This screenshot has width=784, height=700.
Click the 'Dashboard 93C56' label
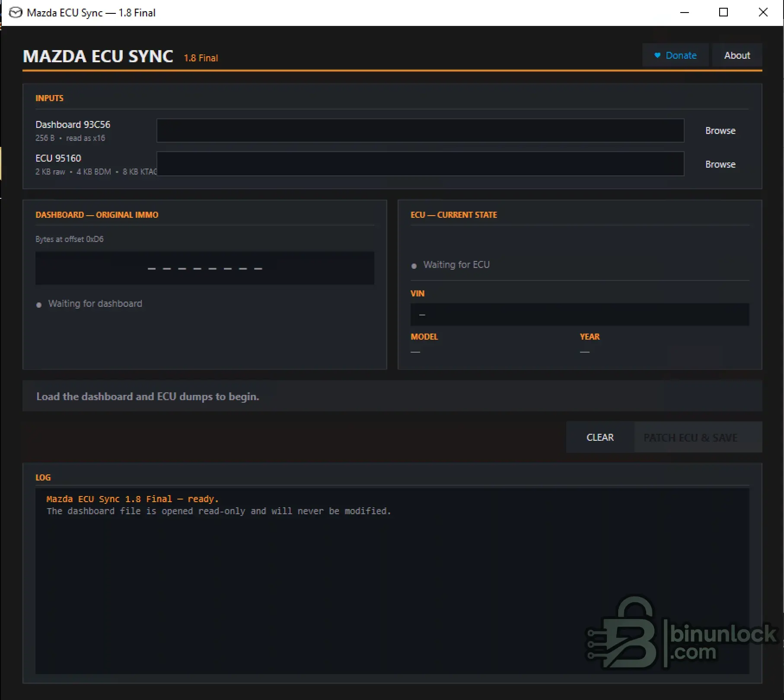pos(73,124)
